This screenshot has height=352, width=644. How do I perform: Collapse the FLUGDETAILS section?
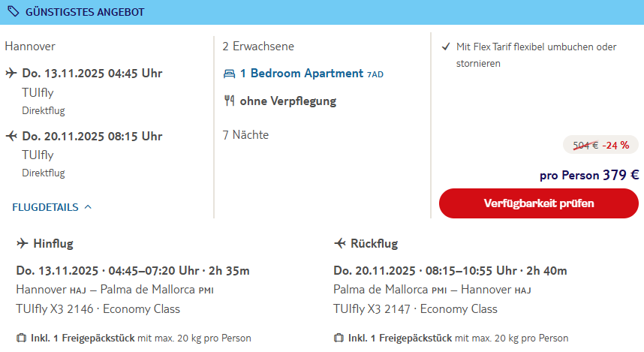click(x=52, y=207)
